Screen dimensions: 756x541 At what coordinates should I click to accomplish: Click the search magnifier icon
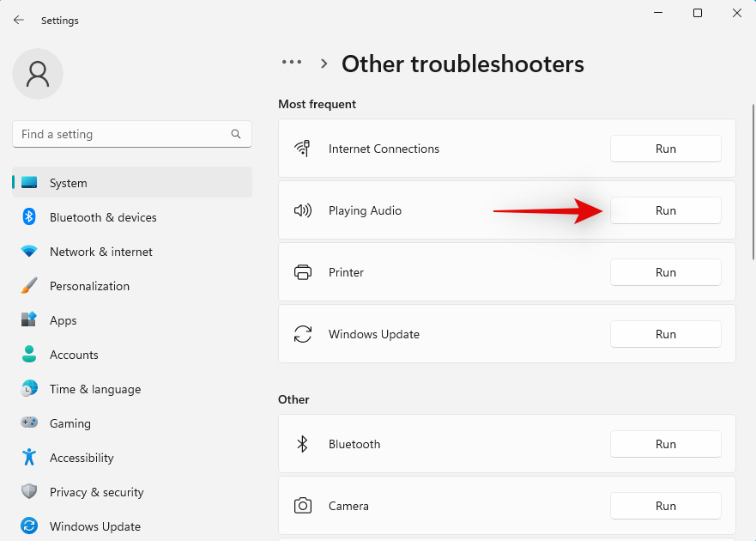tap(236, 134)
